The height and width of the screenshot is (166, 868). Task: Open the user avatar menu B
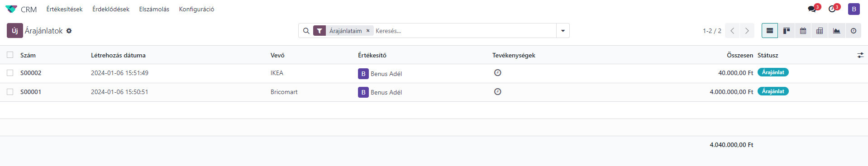point(854,9)
